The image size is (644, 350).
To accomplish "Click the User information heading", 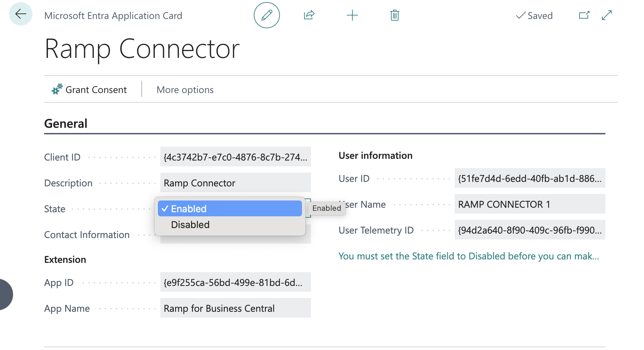I will click(x=375, y=155).
